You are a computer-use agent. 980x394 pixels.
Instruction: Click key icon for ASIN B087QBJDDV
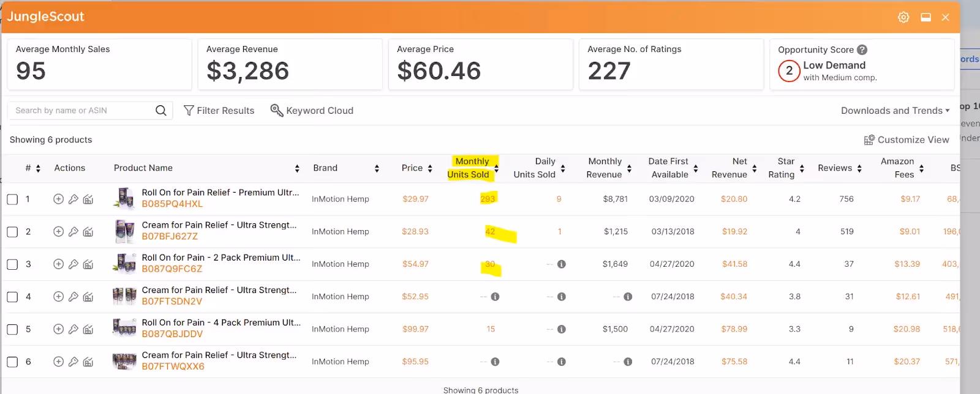tap(73, 329)
